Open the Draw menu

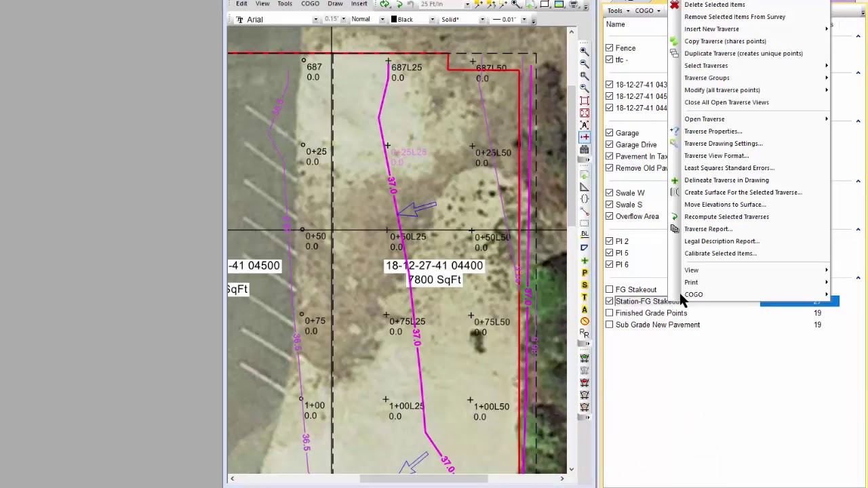click(335, 4)
